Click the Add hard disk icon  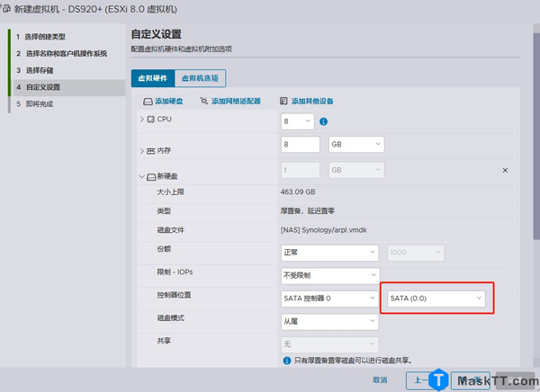148,102
